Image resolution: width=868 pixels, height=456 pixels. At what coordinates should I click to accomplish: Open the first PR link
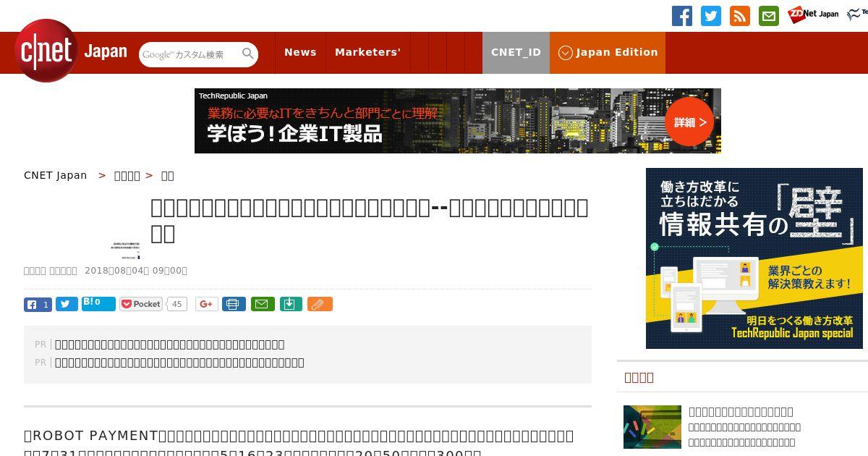169,345
